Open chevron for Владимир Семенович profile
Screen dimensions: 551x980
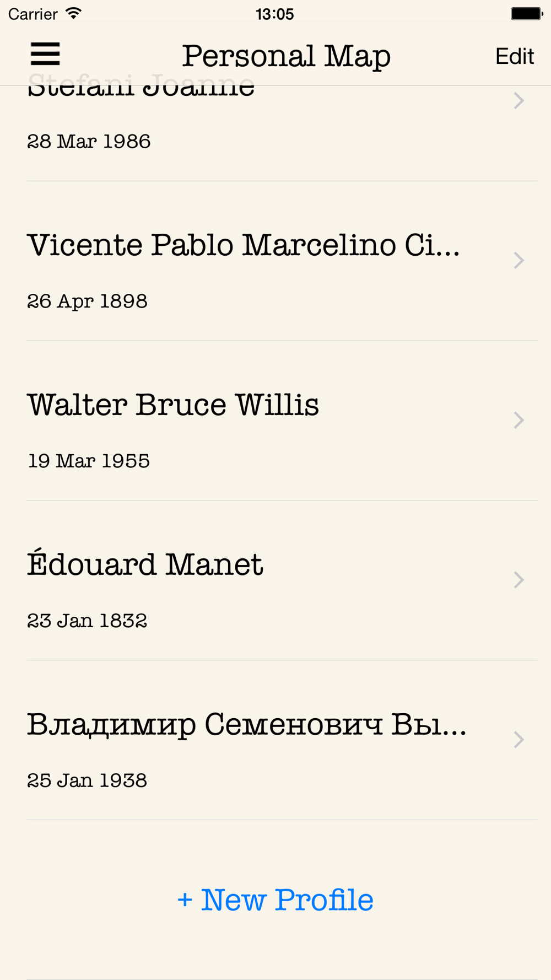pos(518,740)
